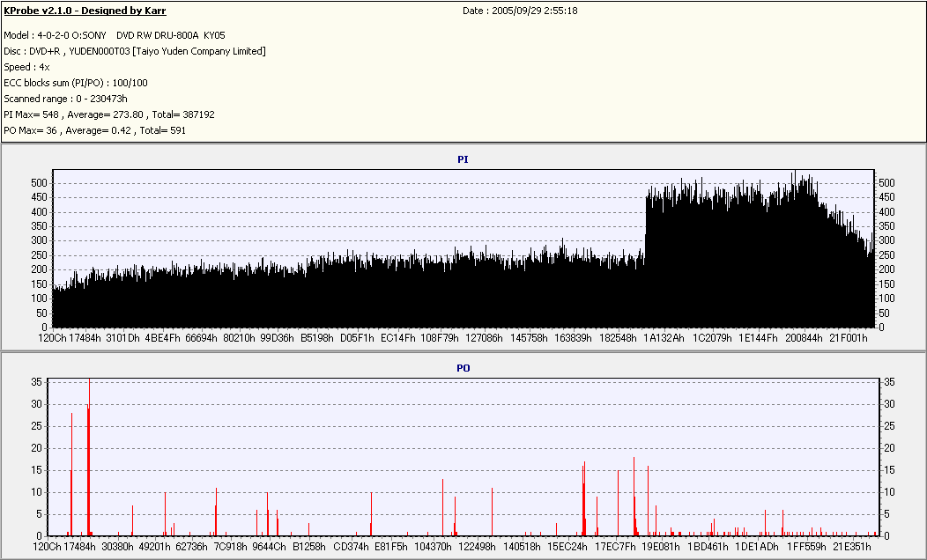The width and height of the screenshot is (927, 560).
Task: Click the 3101Dh label on the PI axis
Action: click(122, 338)
